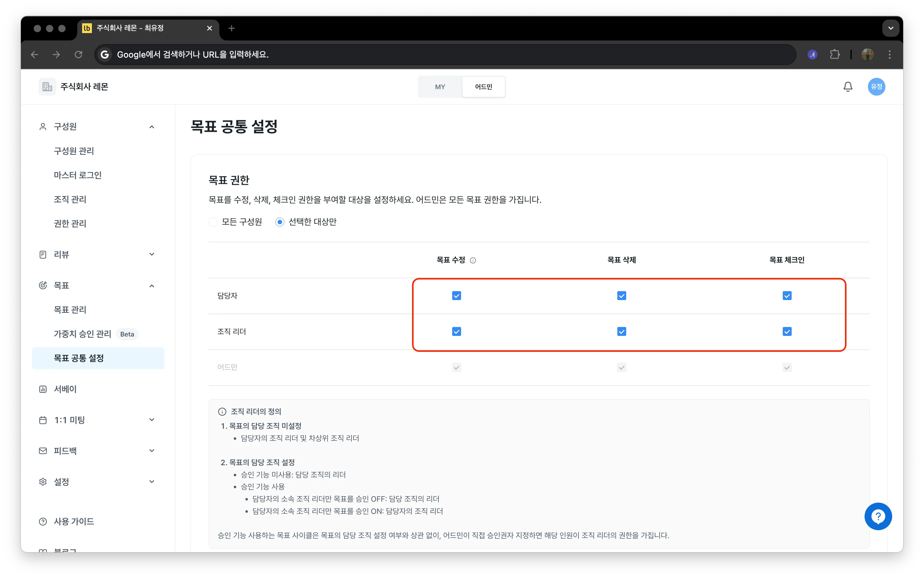Click the blue help question-mark button
924x578 pixels.
878,516
